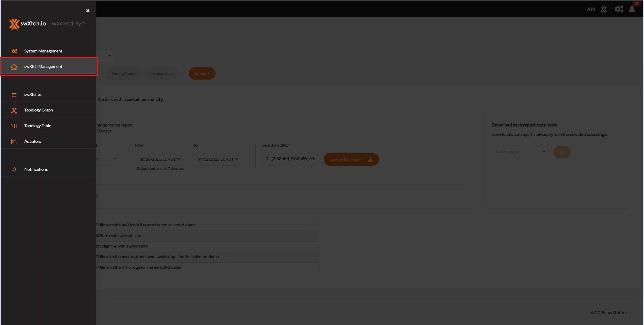Open the Select report dropdown
Screen dimensions: 644x325
tap(520, 152)
